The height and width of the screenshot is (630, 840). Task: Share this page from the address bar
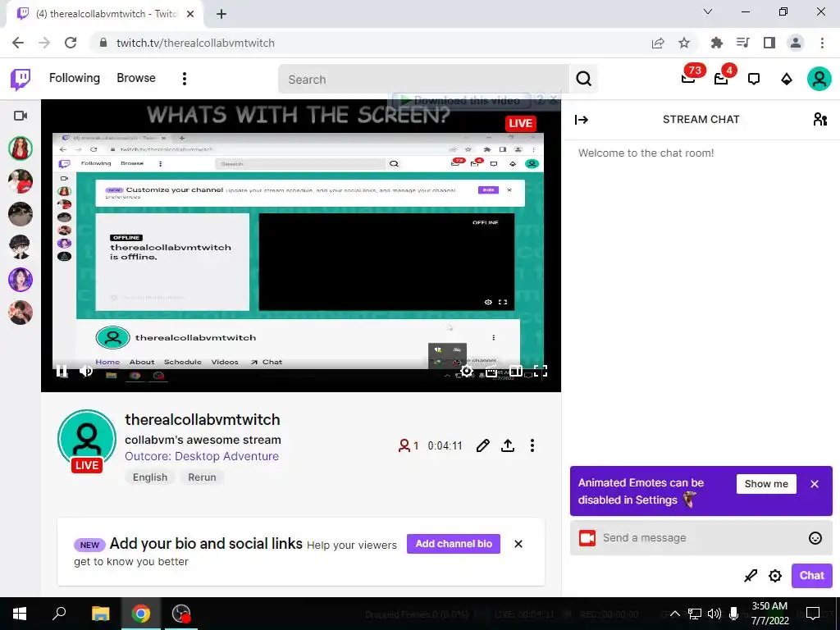pyautogui.click(x=658, y=43)
